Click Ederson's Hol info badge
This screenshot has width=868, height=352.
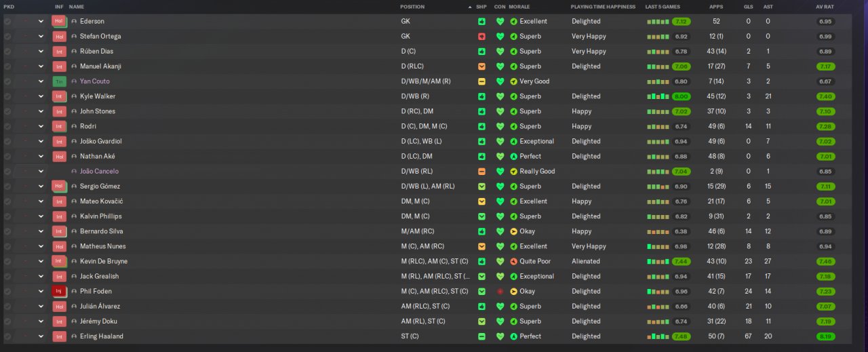60,21
